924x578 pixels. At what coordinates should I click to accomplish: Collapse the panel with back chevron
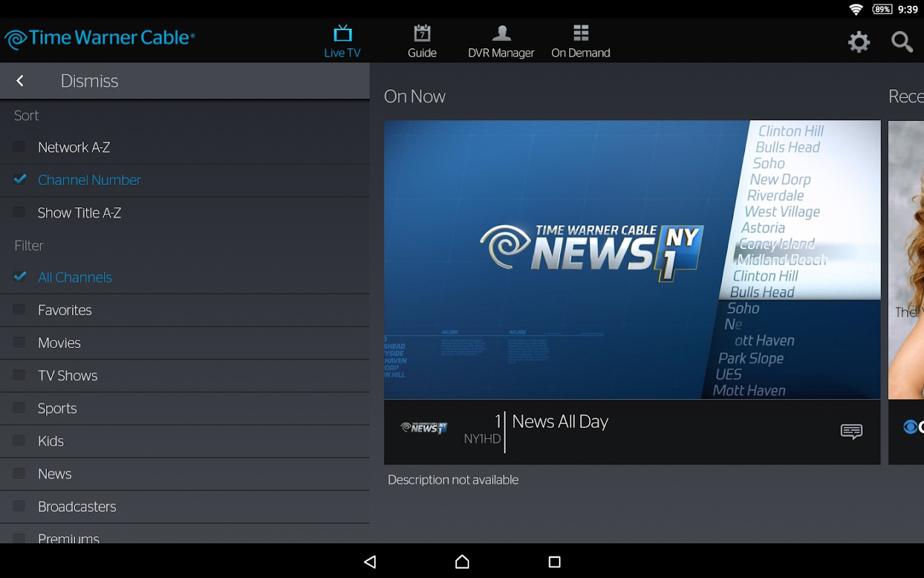(x=20, y=81)
